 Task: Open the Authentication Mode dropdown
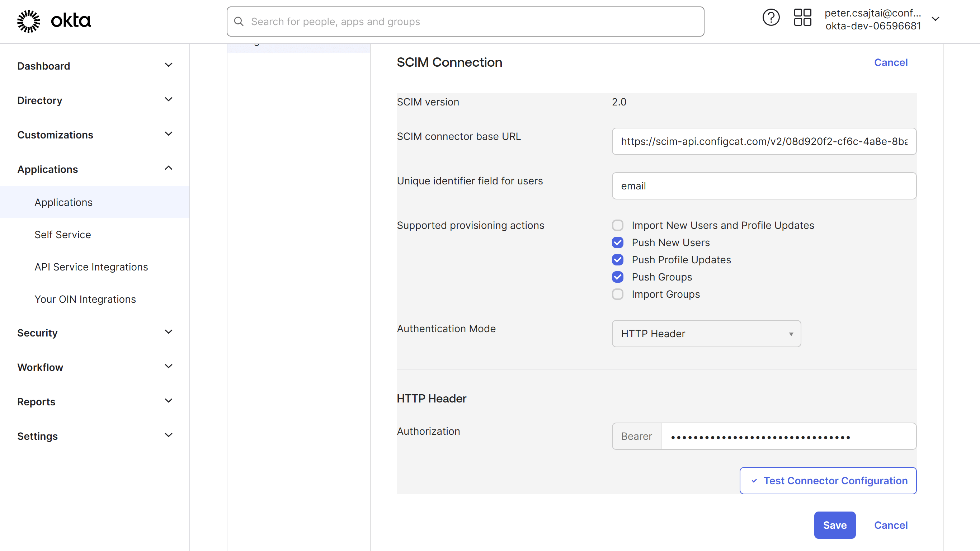(706, 334)
